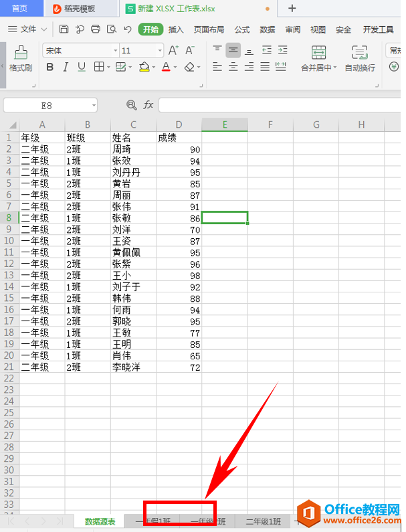
Task: Click the Print icon in quick toolbar
Action: [x=96, y=29]
